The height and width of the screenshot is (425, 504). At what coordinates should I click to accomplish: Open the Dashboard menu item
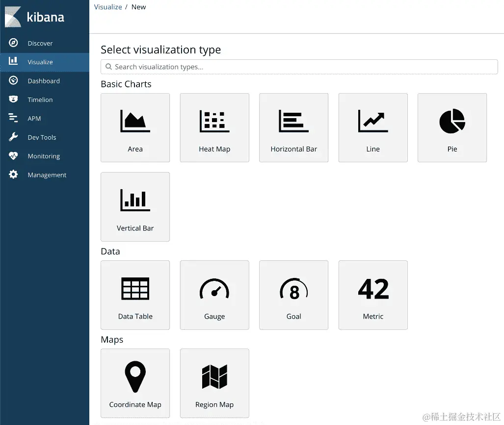[45, 81]
